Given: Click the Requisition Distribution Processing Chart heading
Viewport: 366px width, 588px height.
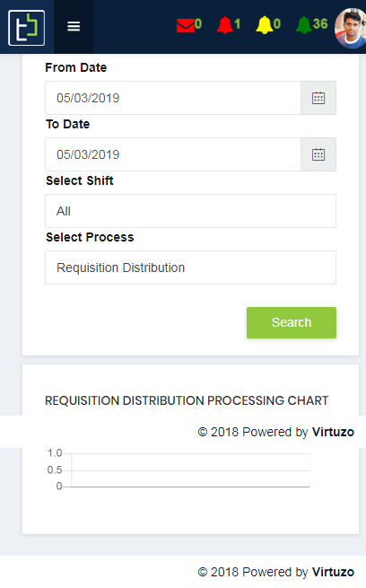Looking at the screenshot, I should tap(187, 400).
